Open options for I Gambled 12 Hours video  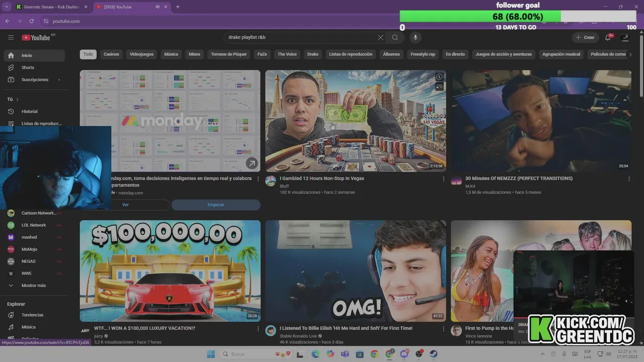(443, 178)
